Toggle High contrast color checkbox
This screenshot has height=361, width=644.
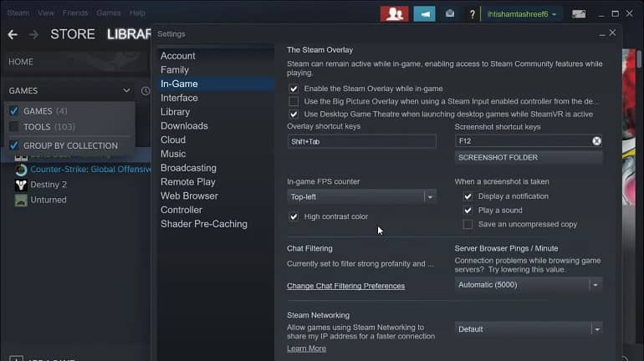click(294, 216)
